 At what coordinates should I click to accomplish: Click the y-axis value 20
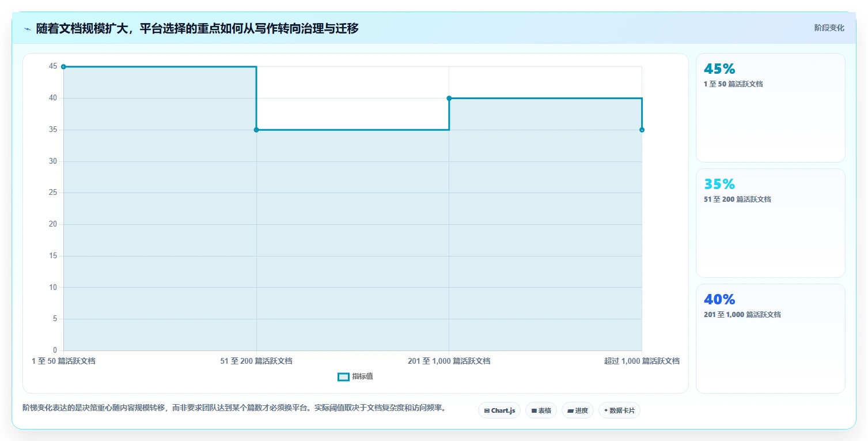(53, 224)
